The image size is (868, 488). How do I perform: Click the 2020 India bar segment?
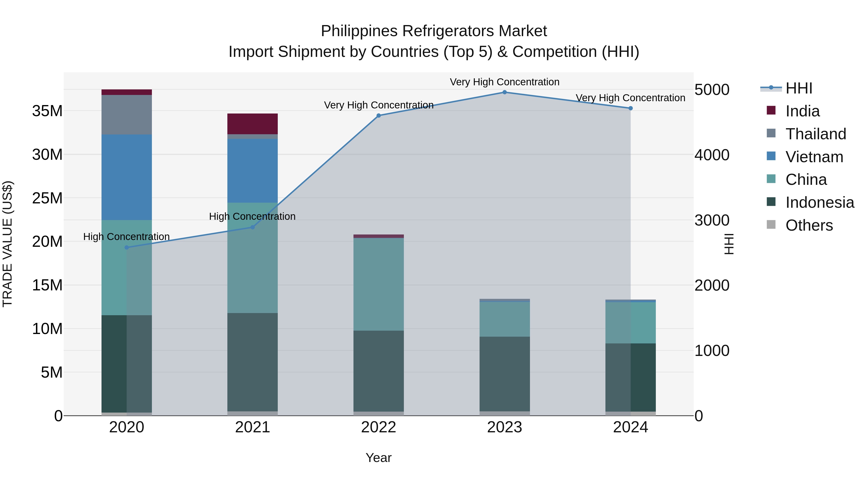pos(127,92)
